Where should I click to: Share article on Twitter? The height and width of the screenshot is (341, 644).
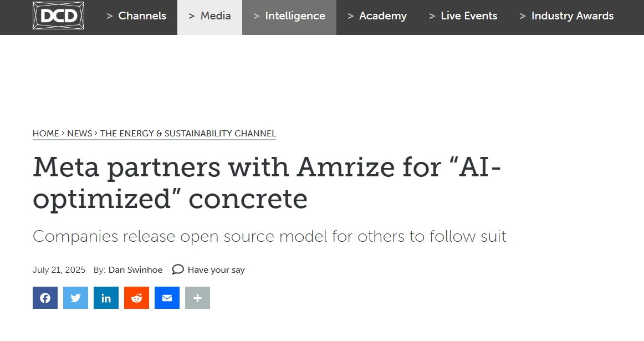(75, 298)
